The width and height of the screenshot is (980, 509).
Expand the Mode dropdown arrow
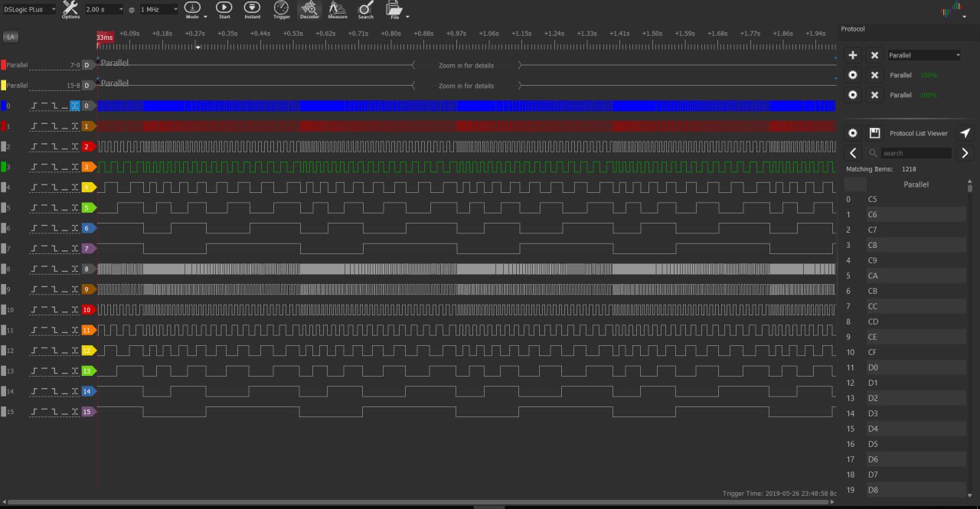205,16
